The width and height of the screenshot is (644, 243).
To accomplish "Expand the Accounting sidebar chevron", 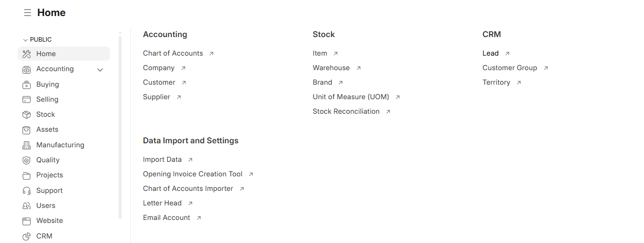I will coord(100,70).
